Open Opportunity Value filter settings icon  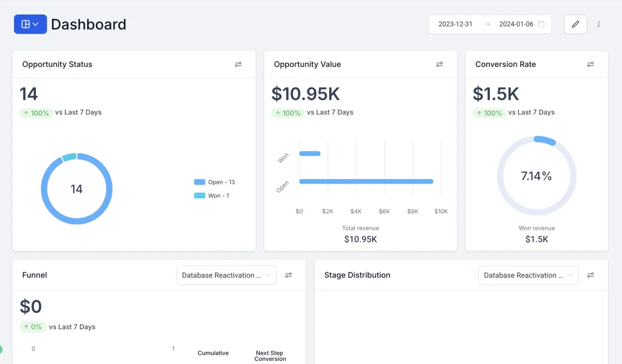point(439,64)
